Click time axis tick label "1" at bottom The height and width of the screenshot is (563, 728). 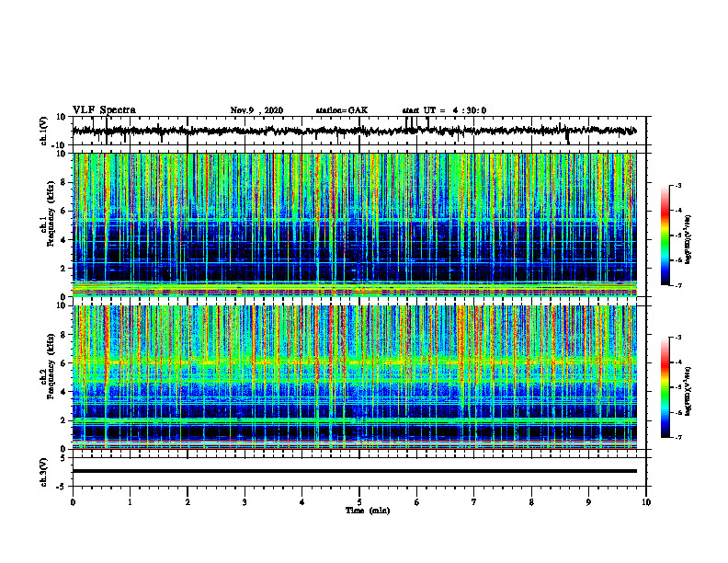(130, 502)
